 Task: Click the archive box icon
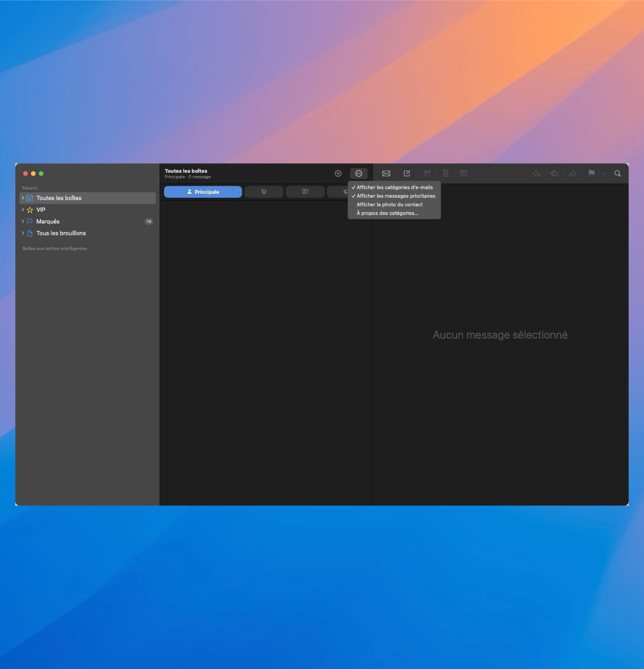tap(427, 173)
